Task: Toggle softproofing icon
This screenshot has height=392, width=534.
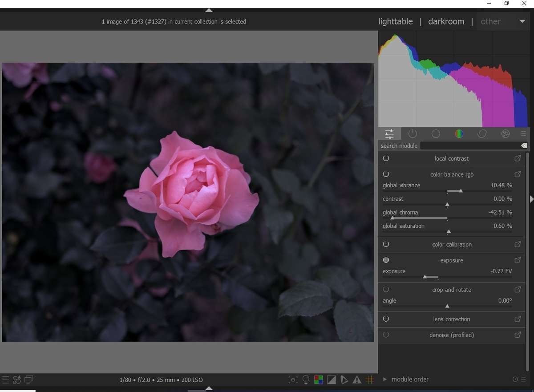Action: [x=344, y=380]
